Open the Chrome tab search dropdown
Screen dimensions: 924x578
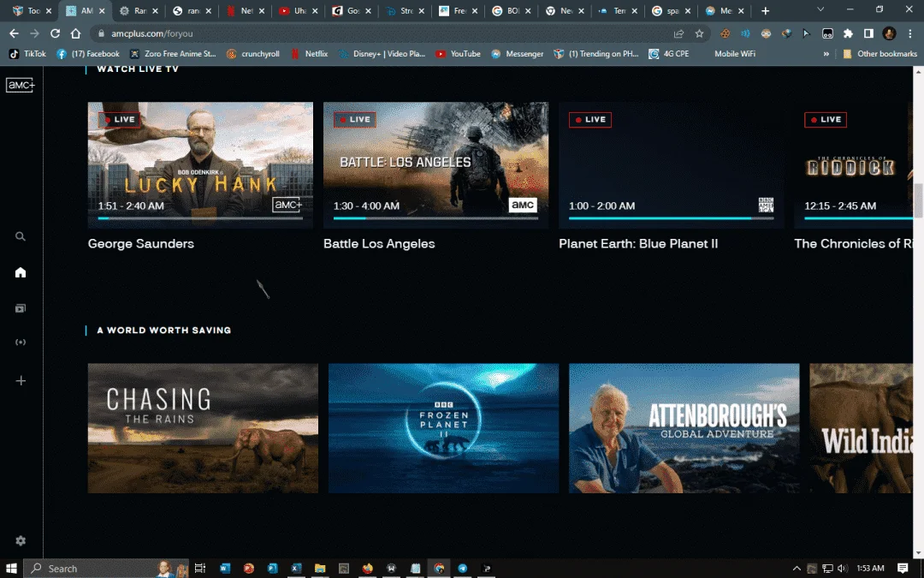click(x=820, y=10)
